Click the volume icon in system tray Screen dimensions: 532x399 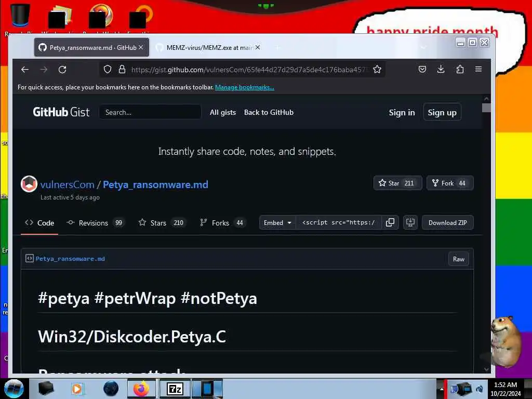click(480, 389)
